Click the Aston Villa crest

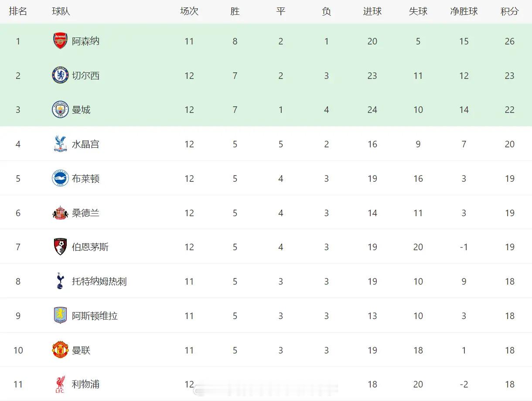point(60,316)
